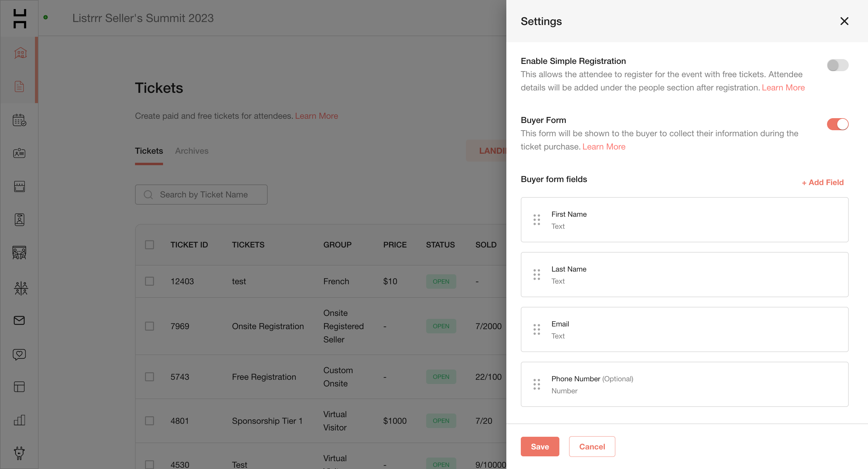The width and height of the screenshot is (868, 469).
Task: Open the lounge tables sidebar icon
Action: click(x=19, y=252)
